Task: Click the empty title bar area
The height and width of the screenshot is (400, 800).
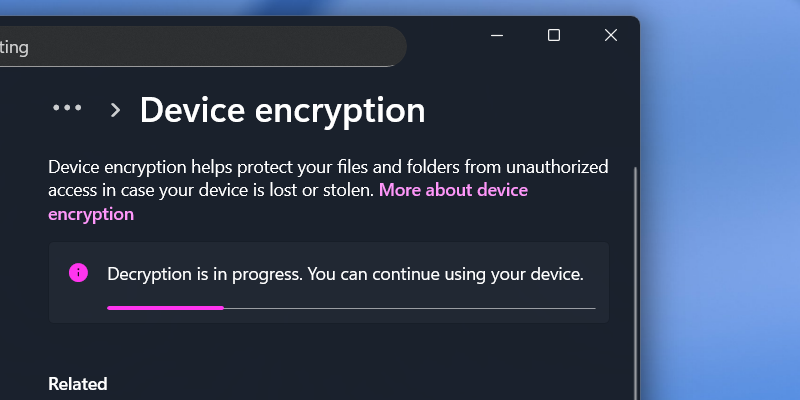Action: point(445,35)
